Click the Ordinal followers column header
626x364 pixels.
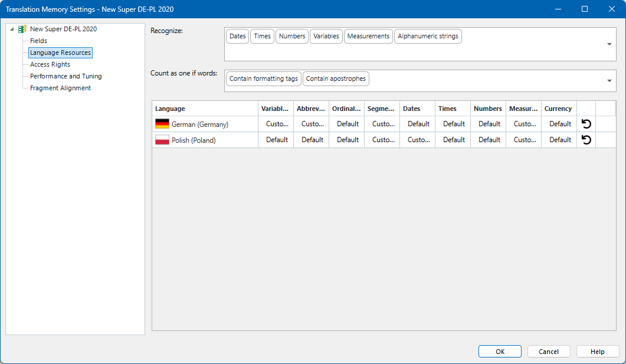[346, 109]
